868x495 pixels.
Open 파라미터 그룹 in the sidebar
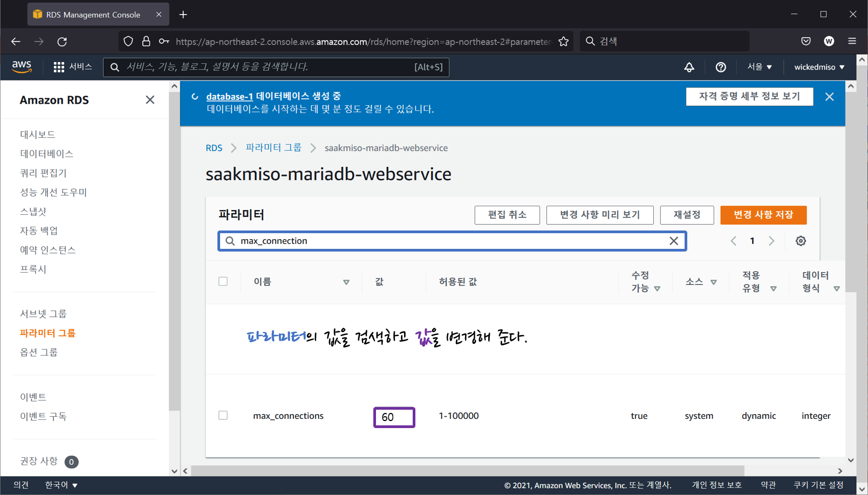pos(47,333)
